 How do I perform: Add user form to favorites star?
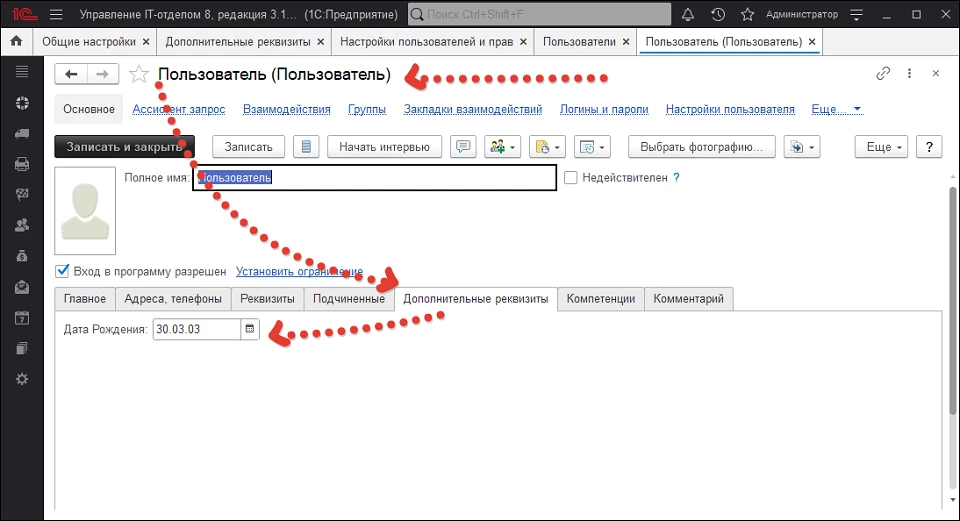pyautogui.click(x=139, y=75)
